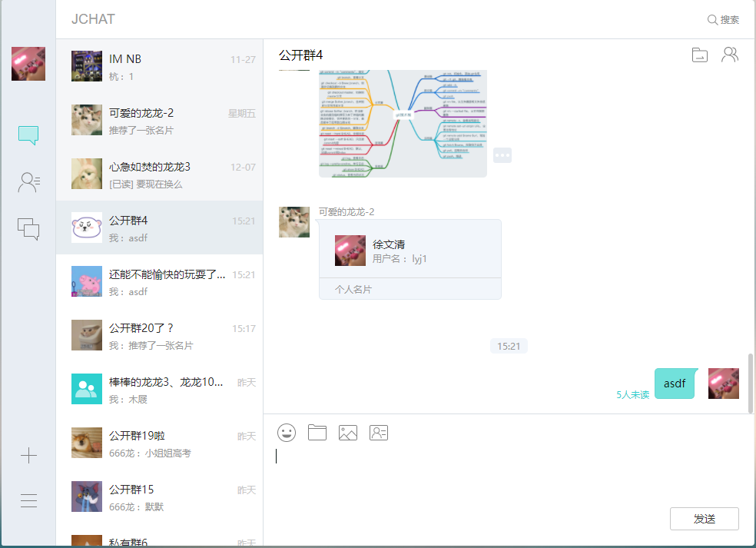The image size is (756, 548).
Task: Click the send file folder icon
Action: point(317,432)
